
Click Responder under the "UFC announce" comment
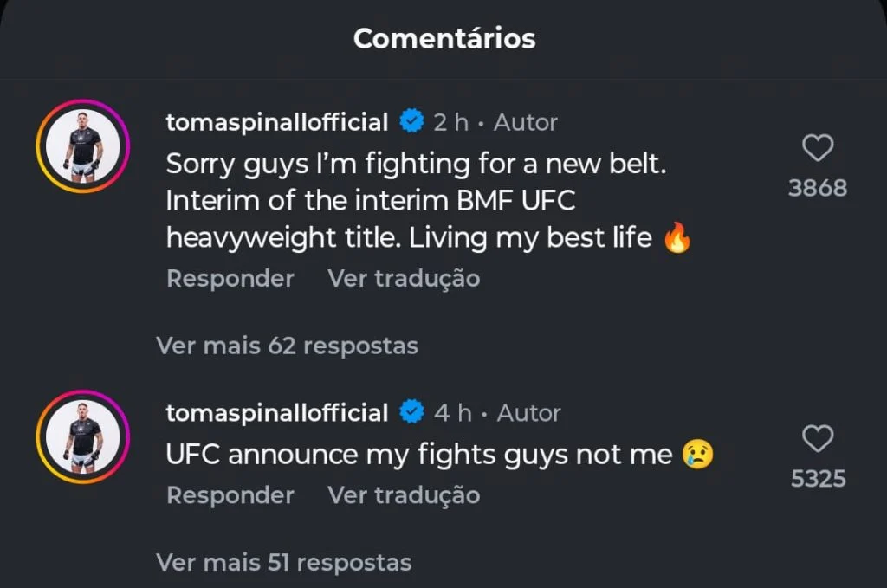(x=230, y=494)
